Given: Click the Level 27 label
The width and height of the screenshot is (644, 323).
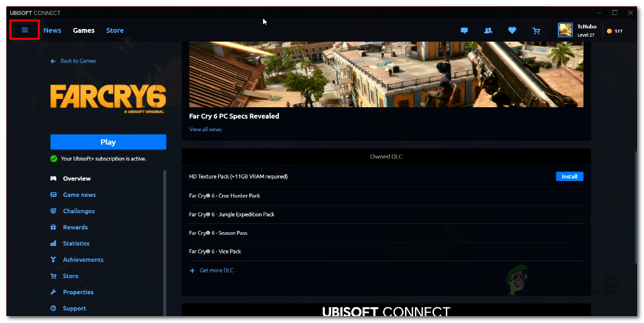Looking at the screenshot, I should click(586, 35).
